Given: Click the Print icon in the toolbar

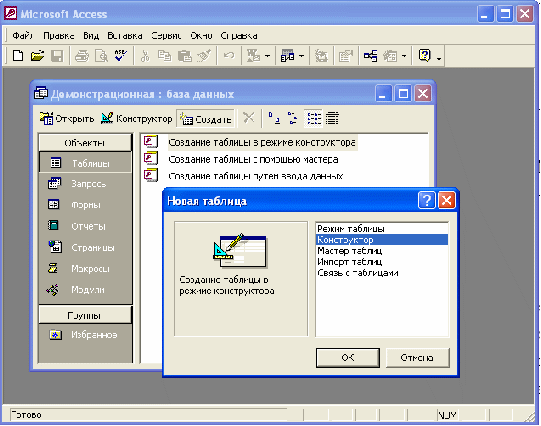Looking at the screenshot, I should tap(82, 56).
